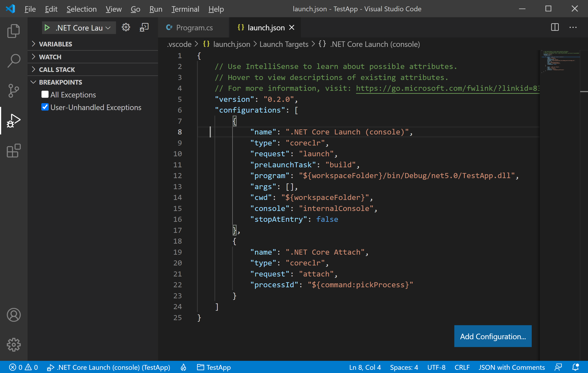Open the Debug Console icon

tap(144, 27)
